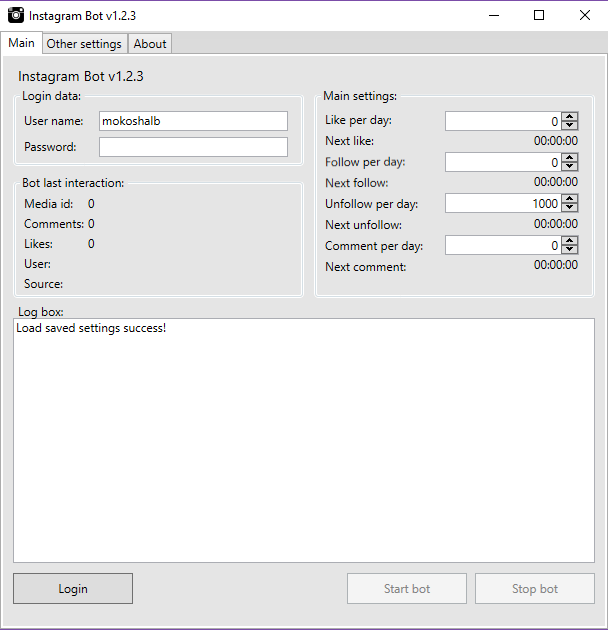Increase Follow per day with up arrow
The height and width of the screenshot is (630, 608).
tap(570, 158)
